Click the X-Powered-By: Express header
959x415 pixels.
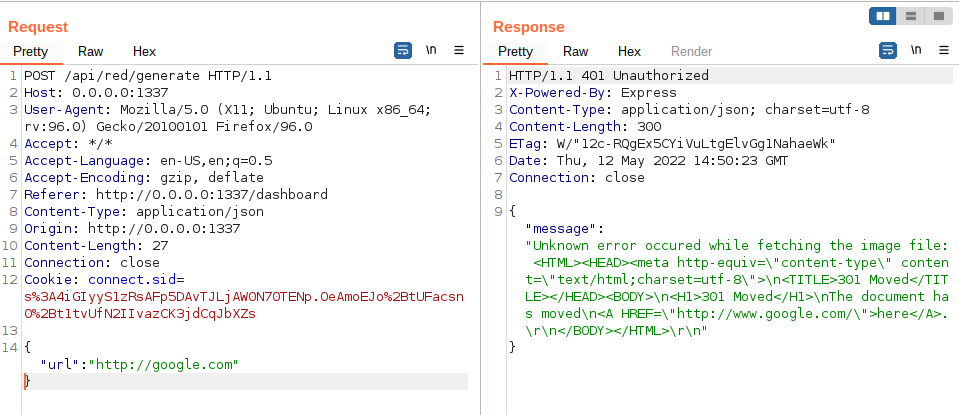click(x=593, y=93)
